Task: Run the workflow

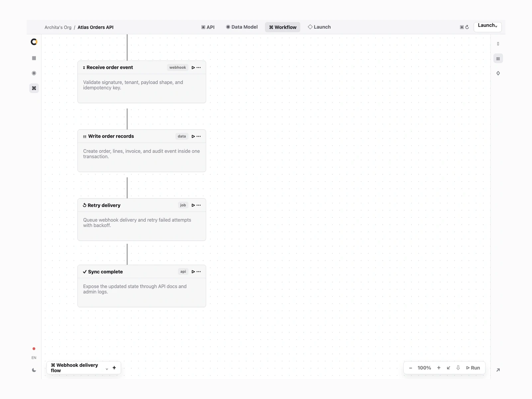Action: point(473,368)
